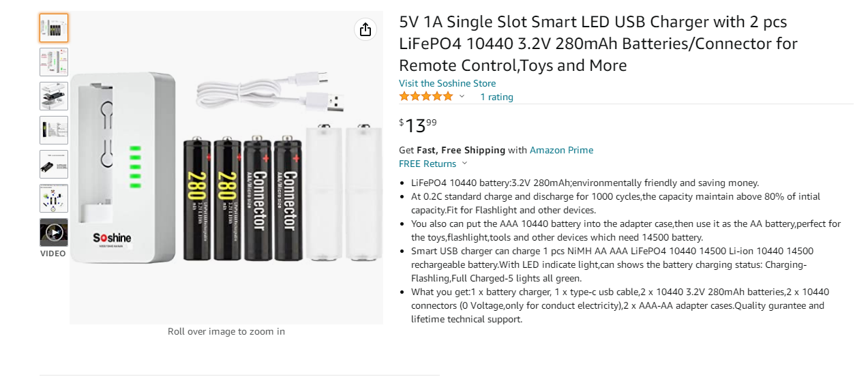Select the first highlighted product thumbnail
868x381 pixels.
click(x=54, y=28)
